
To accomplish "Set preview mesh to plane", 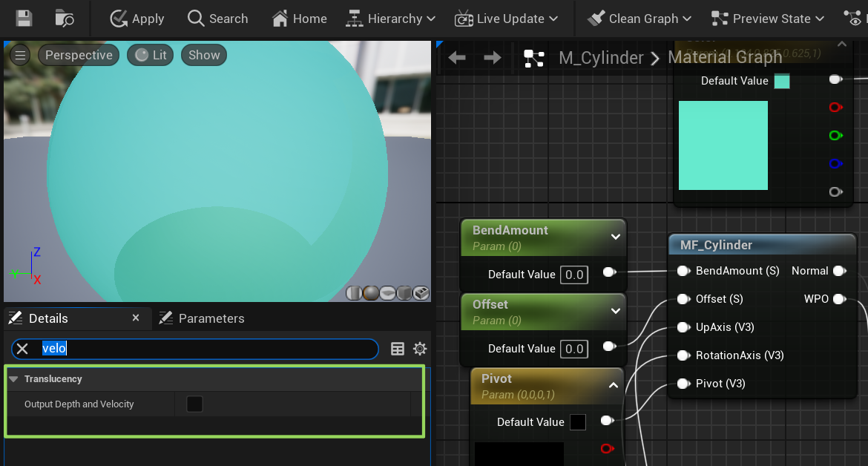I will [x=387, y=293].
